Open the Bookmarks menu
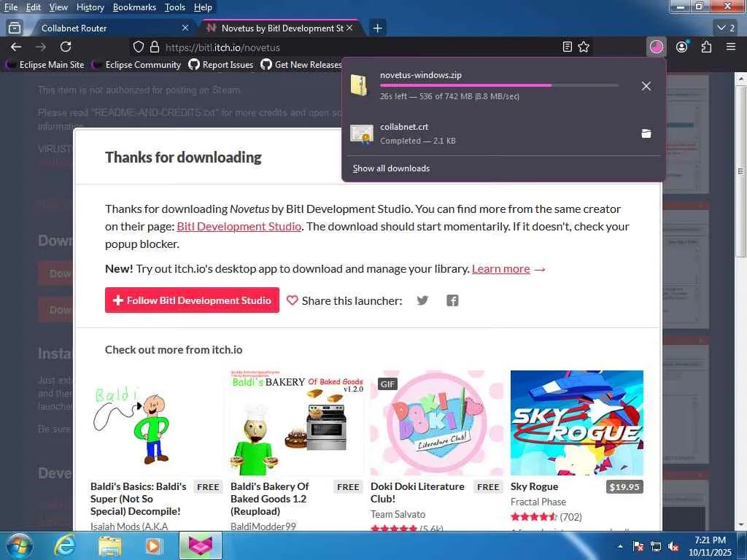This screenshot has height=560, width=747. [x=134, y=7]
